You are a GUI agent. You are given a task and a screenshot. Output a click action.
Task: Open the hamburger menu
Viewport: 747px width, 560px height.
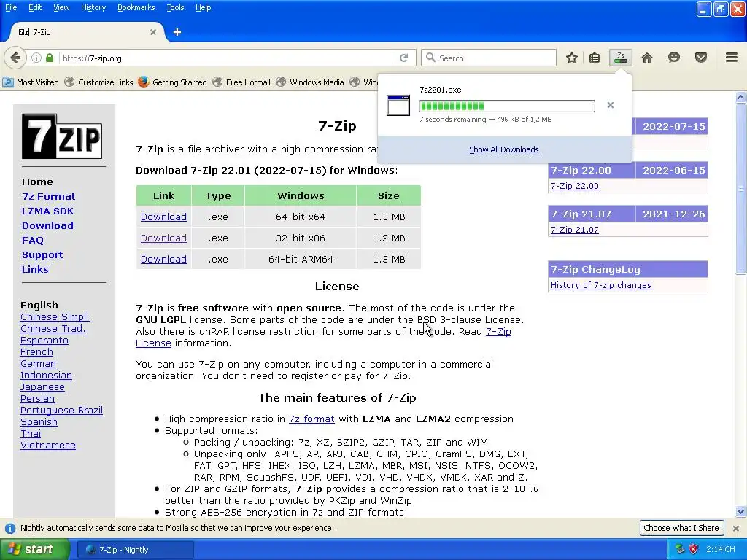click(x=732, y=58)
